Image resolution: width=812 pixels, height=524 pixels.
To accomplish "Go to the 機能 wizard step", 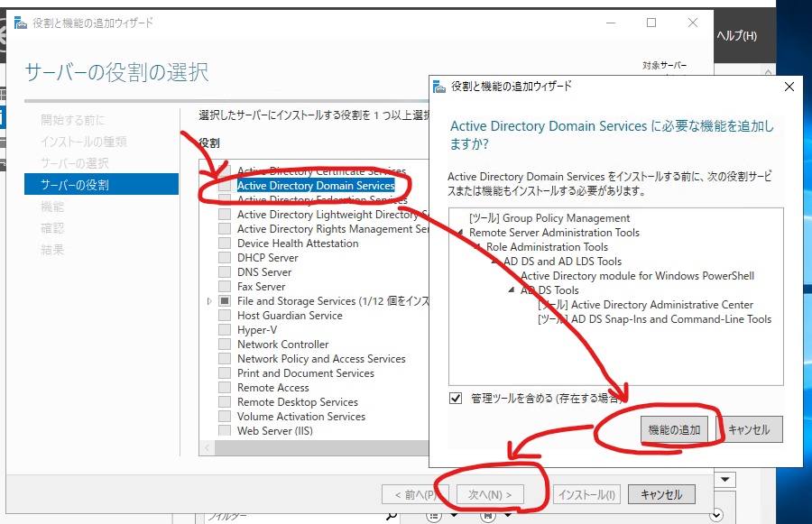I will pos(52,207).
